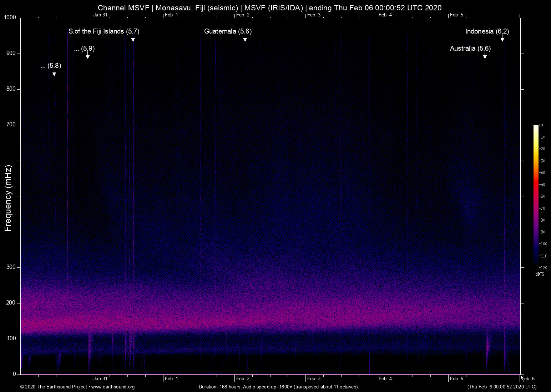Click the Guatemala (5.6) event label
Screen dimensions: 551x392
228,31
